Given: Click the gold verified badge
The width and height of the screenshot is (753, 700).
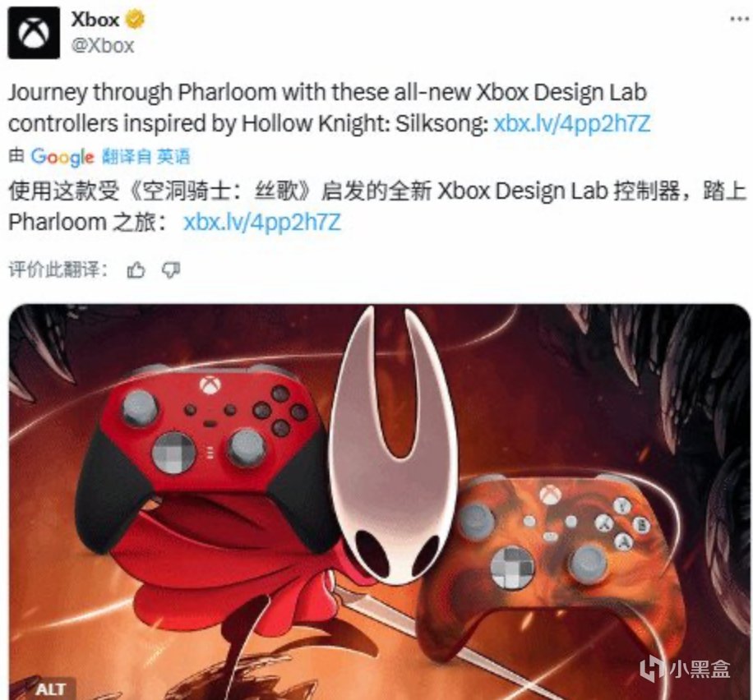Looking at the screenshot, I should coord(135,20).
